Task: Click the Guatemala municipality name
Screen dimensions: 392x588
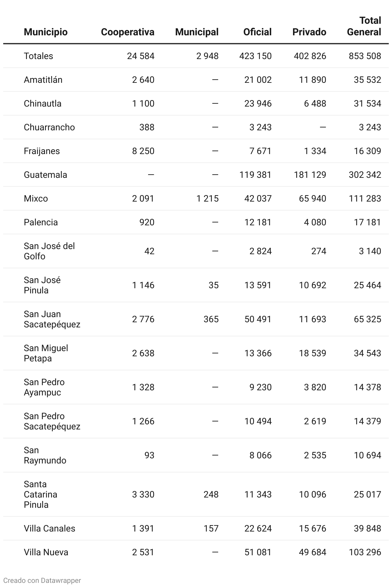Action: click(45, 175)
